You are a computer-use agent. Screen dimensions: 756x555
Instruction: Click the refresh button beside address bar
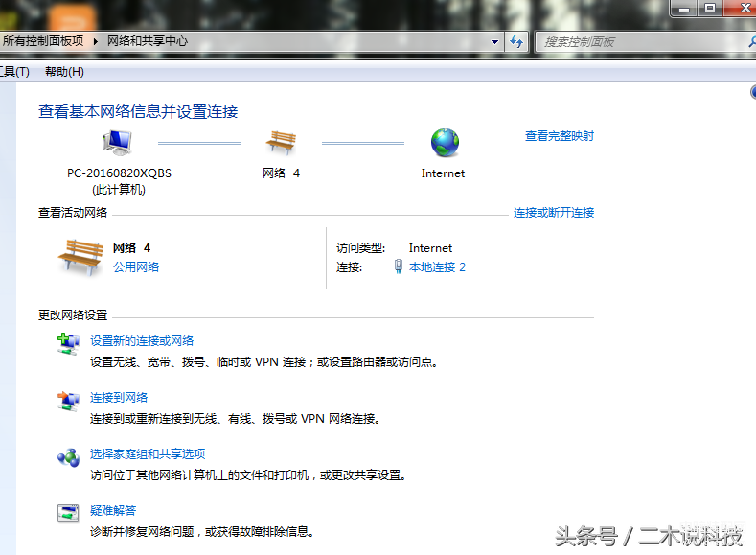(516, 42)
